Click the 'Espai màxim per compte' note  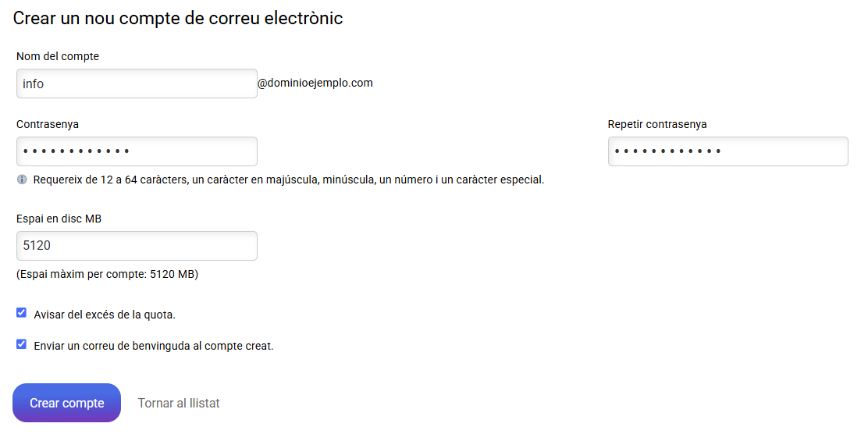107,274
